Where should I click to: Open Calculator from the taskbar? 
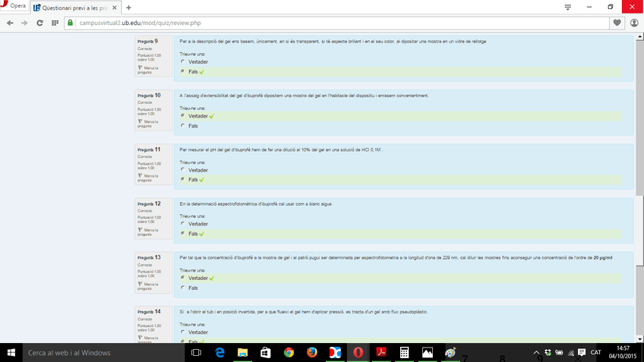click(x=404, y=353)
